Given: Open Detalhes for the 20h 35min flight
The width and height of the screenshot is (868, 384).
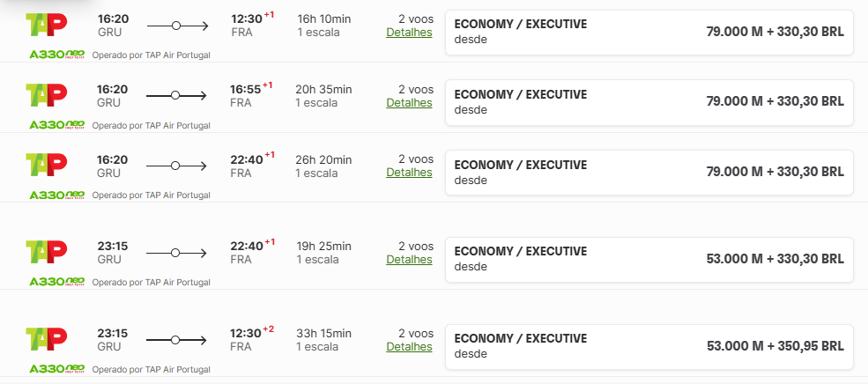Looking at the screenshot, I should coord(409,102).
